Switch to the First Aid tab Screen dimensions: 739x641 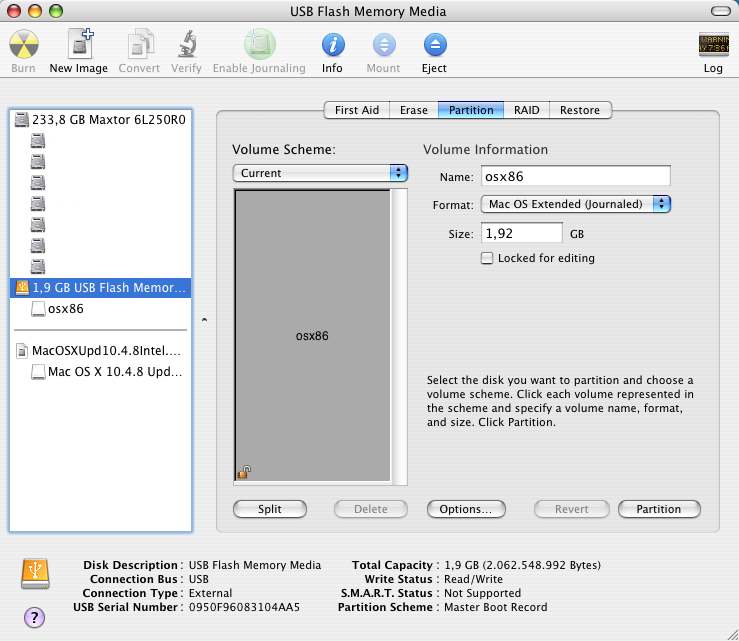[x=357, y=110]
